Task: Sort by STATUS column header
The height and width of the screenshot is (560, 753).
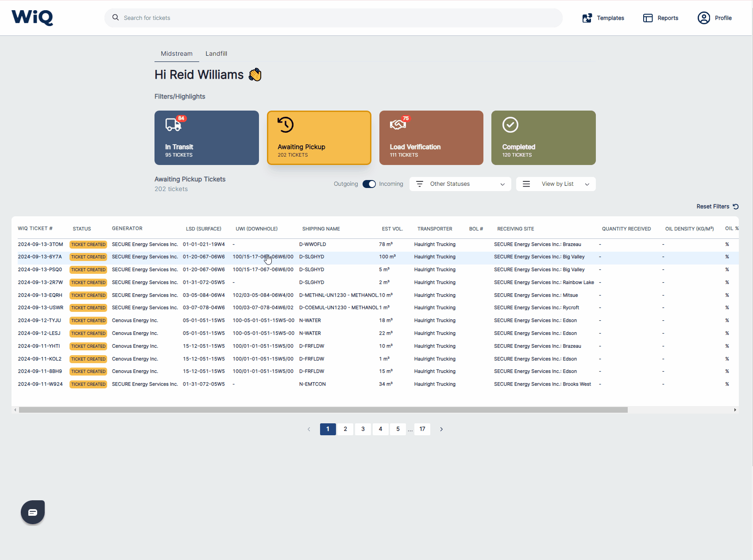Action: point(82,229)
